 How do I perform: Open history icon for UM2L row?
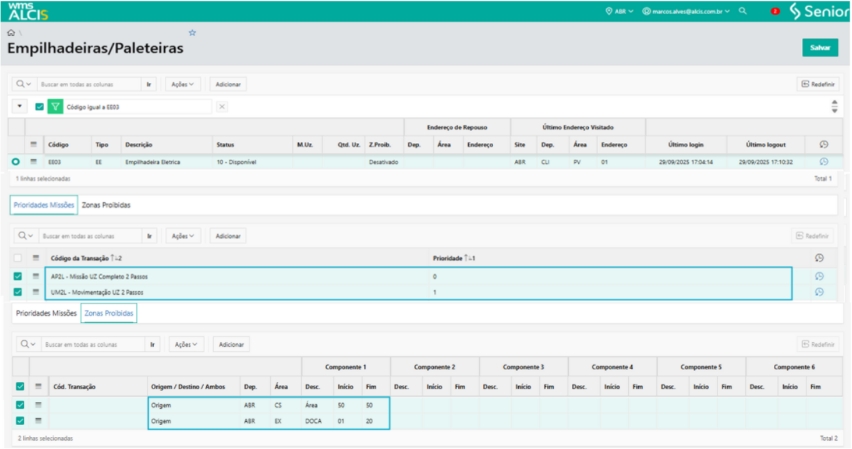(819, 292)
